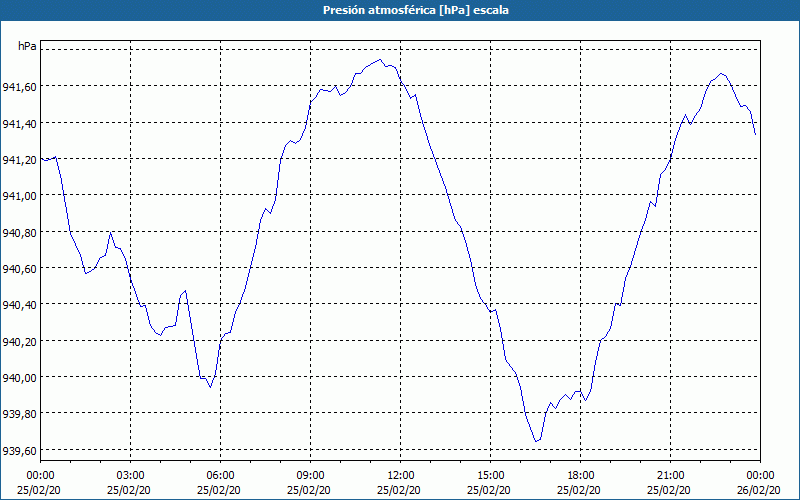Screen dimensions: 800x500
Task: Select the 940,20 y-axis value
Action: click(x=19, y=341)
